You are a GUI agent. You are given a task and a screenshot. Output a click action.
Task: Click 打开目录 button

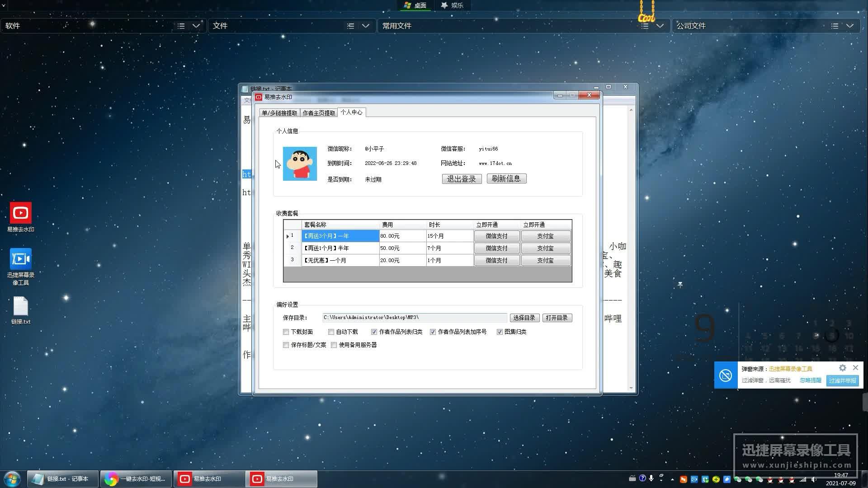click(557, 318)
